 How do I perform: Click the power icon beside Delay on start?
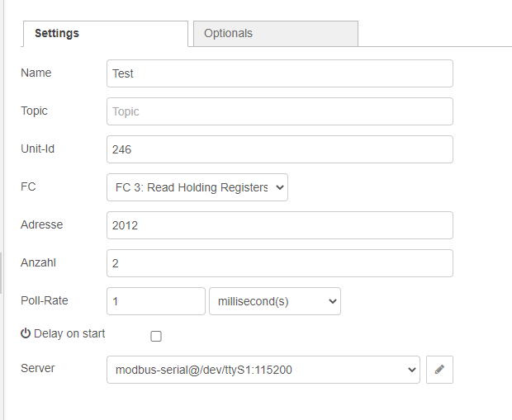pyautogui.click(x=26, y=333)
